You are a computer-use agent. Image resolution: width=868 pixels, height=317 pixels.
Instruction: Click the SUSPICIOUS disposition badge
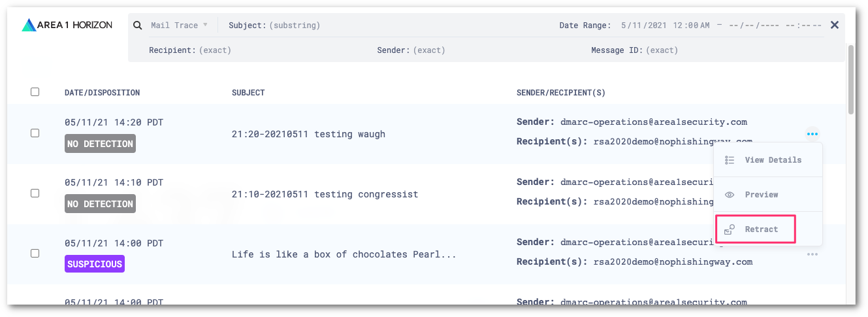(x=95, y=264)
